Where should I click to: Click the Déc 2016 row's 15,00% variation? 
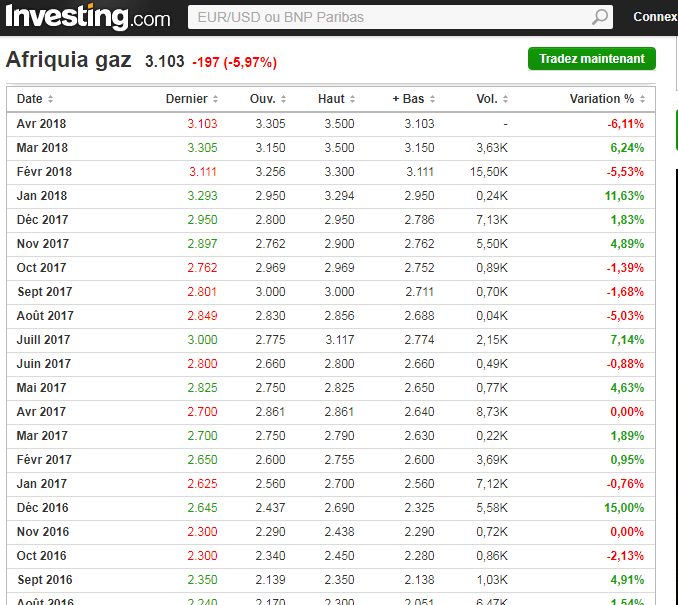point(625,508)
